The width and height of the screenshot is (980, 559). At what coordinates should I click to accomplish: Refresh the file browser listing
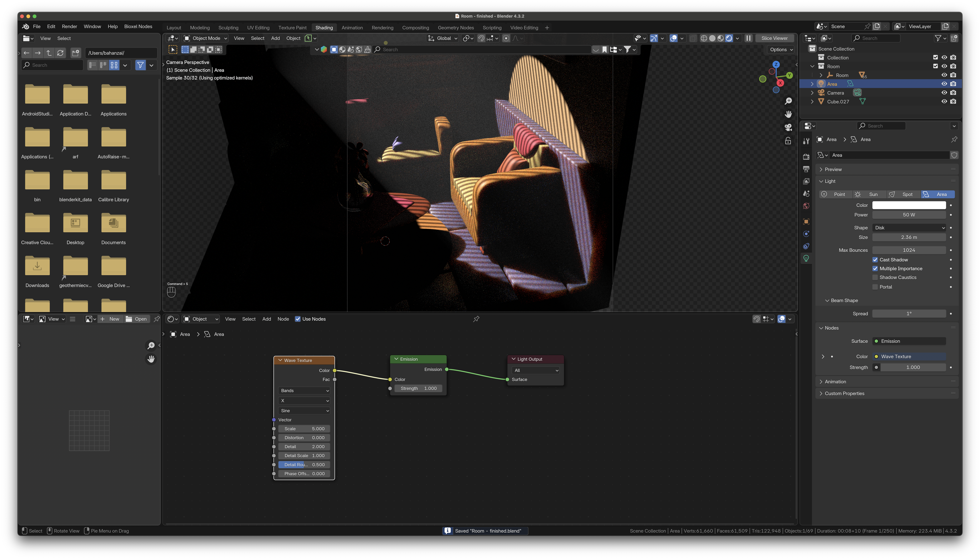point(60,53)
